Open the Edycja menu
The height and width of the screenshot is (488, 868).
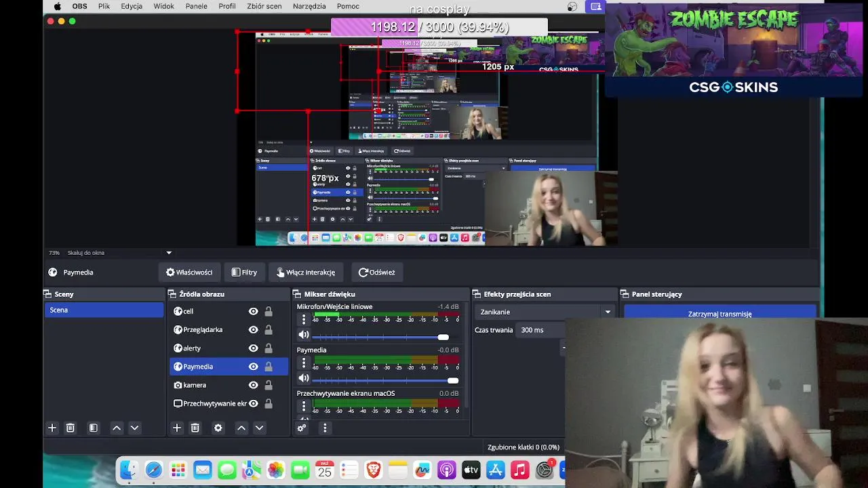point(132,6)
